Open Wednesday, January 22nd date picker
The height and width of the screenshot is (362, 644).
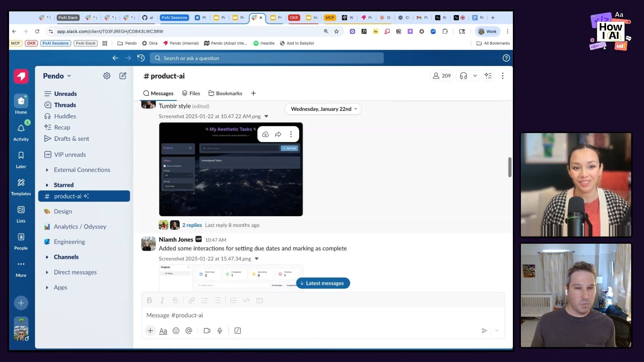[323, 109]
